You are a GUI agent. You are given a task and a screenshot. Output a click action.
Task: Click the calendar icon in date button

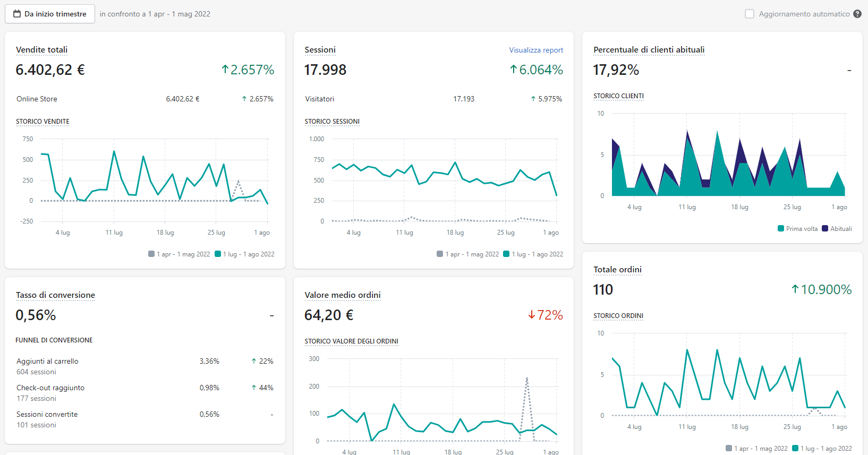click(17, 14)
